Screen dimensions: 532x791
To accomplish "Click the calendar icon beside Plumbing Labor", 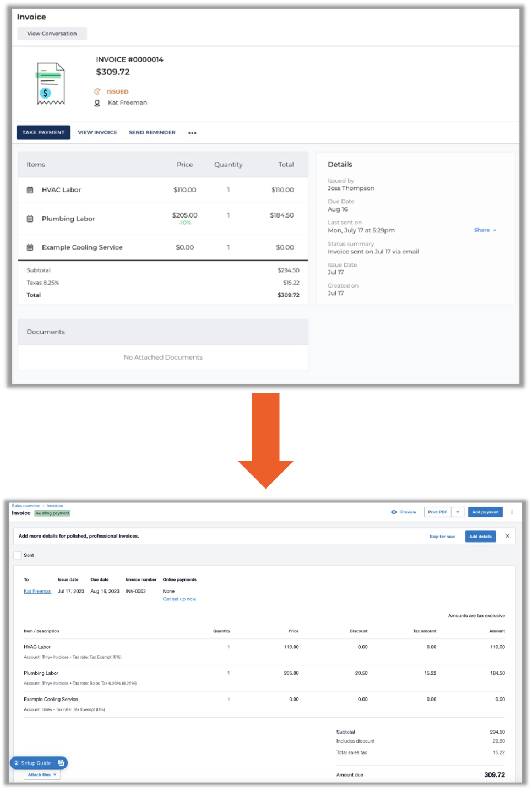I will pyautogui.click(x=30, y=219).
